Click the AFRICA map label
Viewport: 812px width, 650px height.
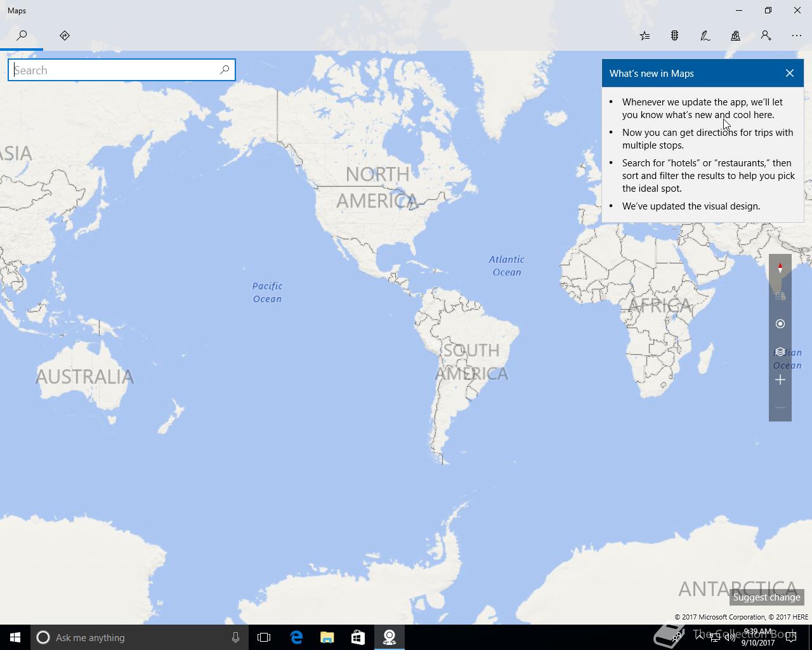tap(660, 306)
